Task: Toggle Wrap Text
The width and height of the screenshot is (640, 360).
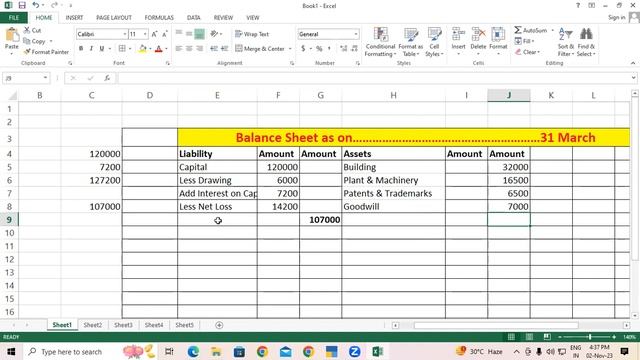Action: [x=252, y=34]
